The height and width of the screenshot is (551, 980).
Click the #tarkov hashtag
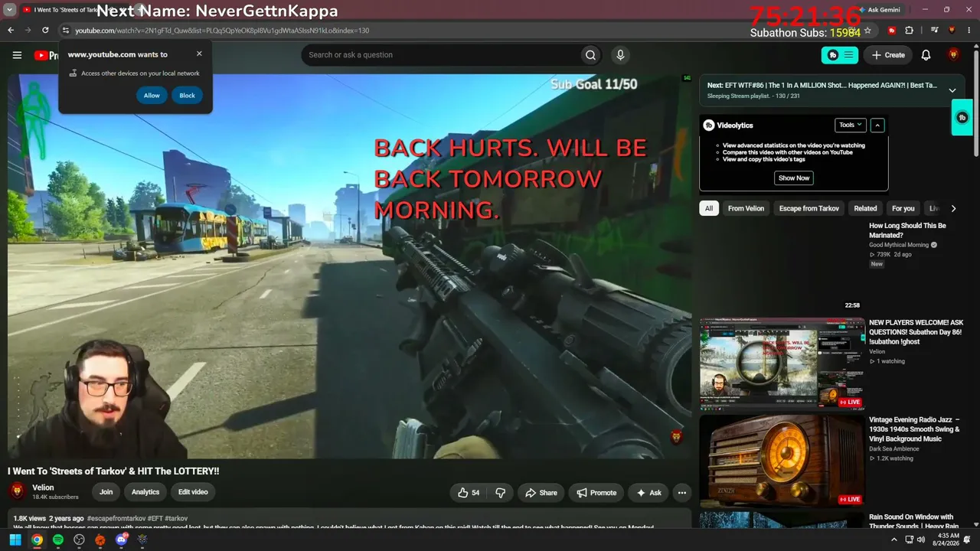(x=176, y=519)
